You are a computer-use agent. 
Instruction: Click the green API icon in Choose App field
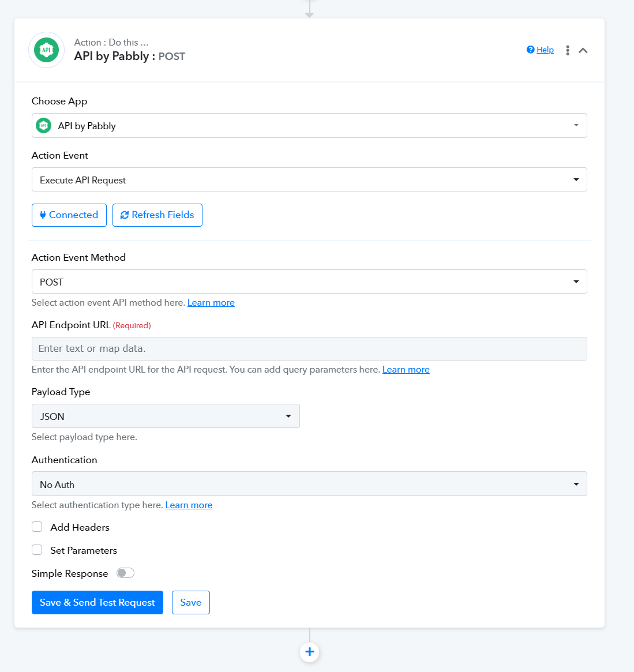43,126
